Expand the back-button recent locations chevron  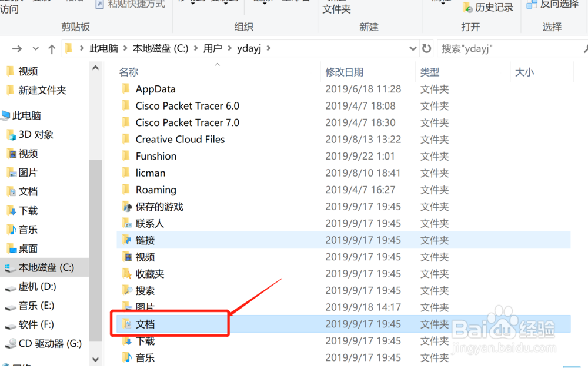point(35,48)
